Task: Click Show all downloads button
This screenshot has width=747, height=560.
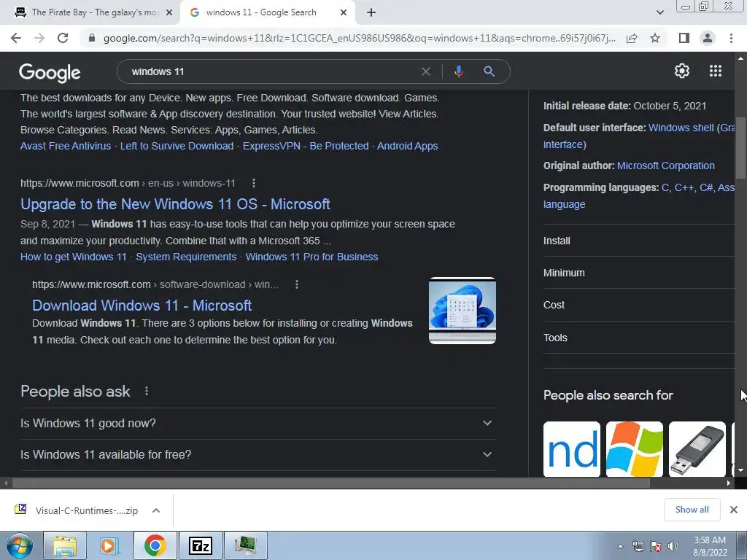Action: point(692,510)
